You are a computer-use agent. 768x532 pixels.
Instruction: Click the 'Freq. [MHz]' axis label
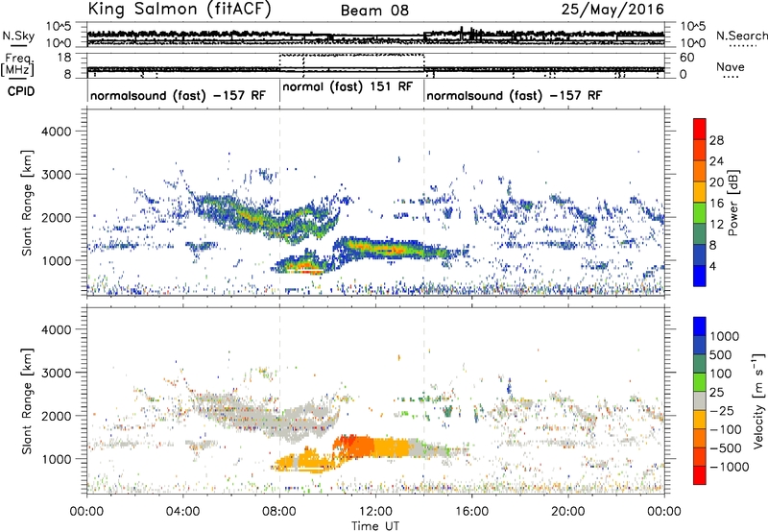point(17,64)
